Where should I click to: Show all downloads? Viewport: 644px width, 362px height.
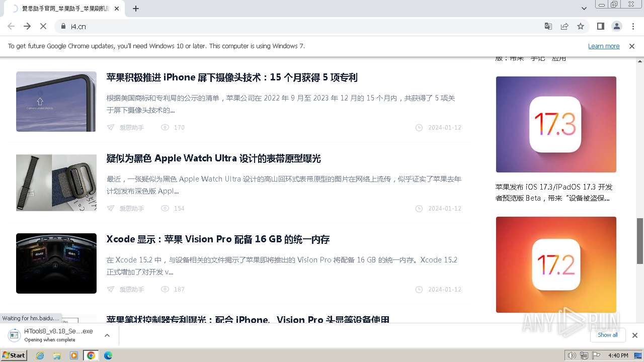607,335
